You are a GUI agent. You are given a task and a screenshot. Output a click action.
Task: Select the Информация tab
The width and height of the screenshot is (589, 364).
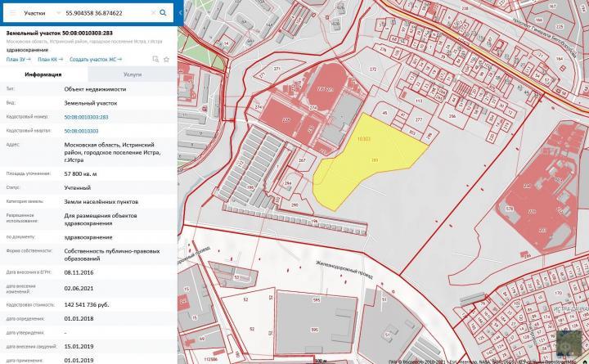point(43,74)
